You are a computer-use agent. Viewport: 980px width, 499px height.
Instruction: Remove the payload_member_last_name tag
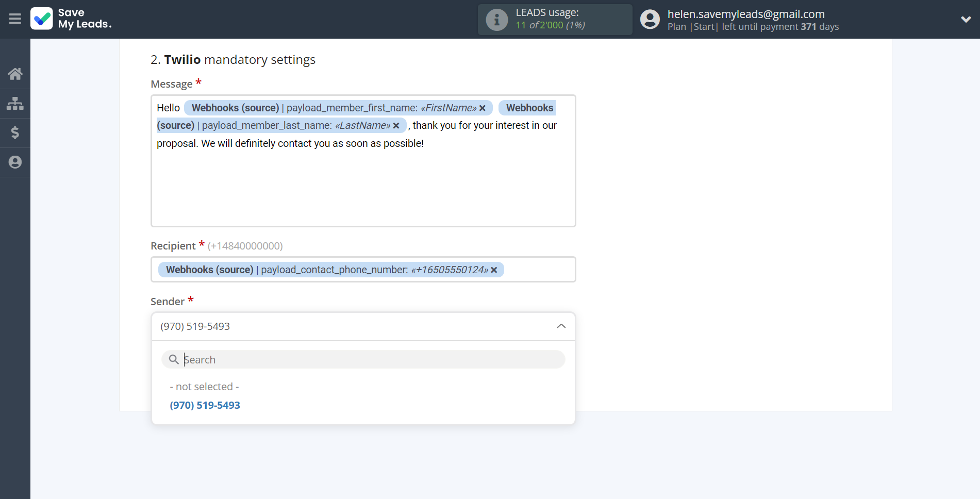(396, 125)
